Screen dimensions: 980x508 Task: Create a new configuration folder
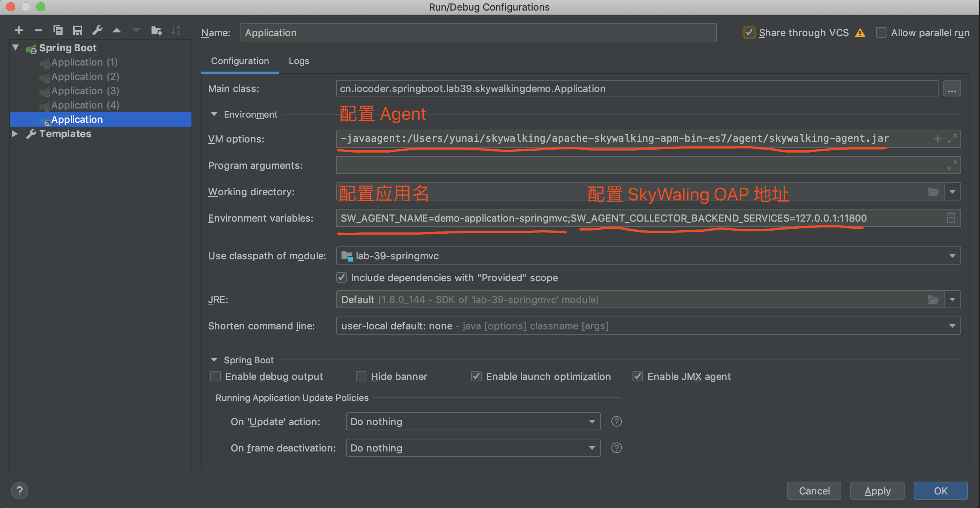pos(156,30)
